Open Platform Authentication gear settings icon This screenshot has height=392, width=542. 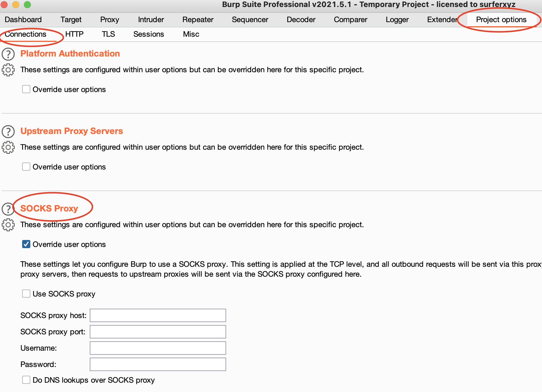click(8, 70)
